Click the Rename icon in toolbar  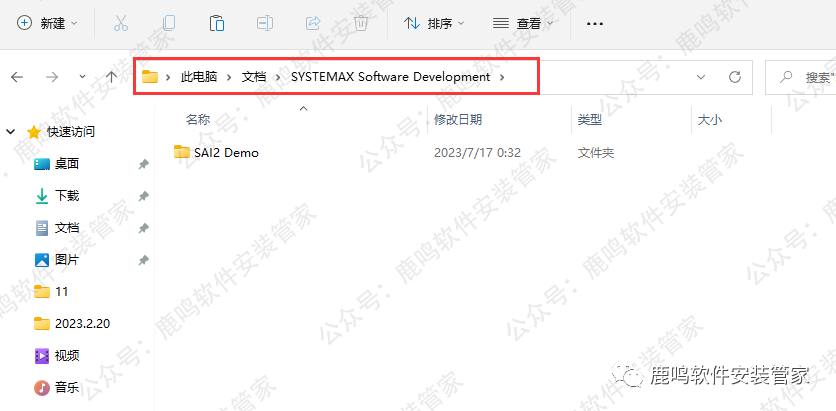pos(264,22)
